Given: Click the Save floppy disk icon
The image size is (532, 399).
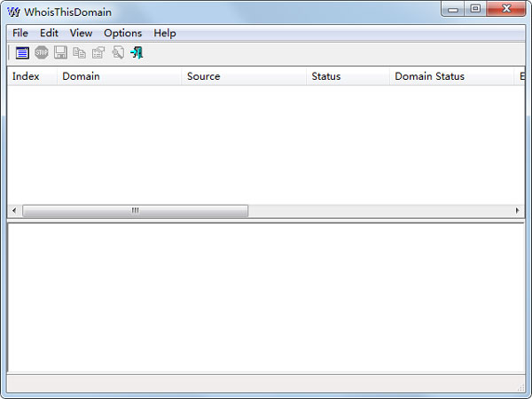Looking at the screenshot, I should click(x=60, y=52).
